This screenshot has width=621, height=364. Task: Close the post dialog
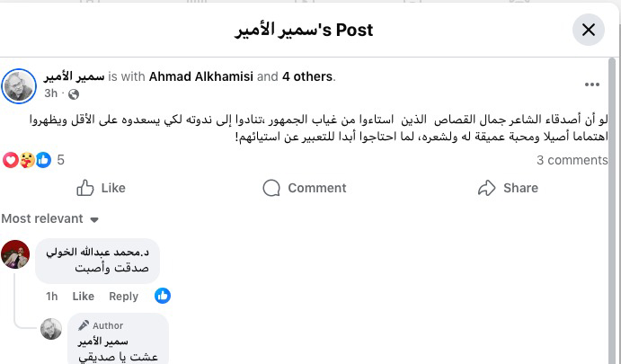[x=589, y=30]
